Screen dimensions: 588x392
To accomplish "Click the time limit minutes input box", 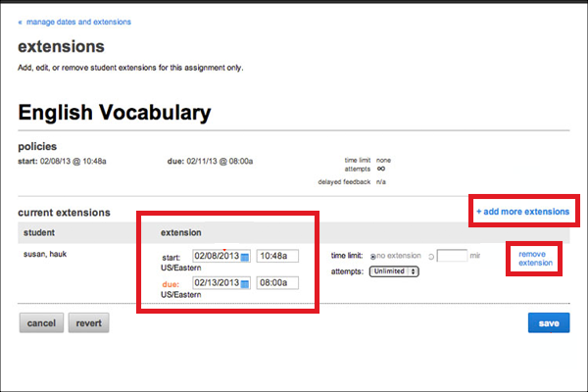I will (452, 256).
